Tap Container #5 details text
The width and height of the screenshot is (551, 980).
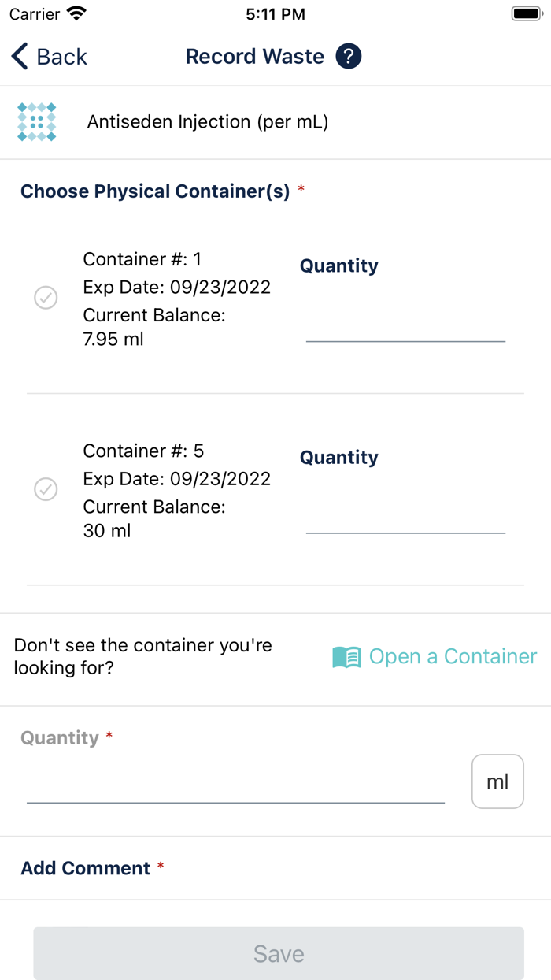pyautogui.click(x=177, y=491)
